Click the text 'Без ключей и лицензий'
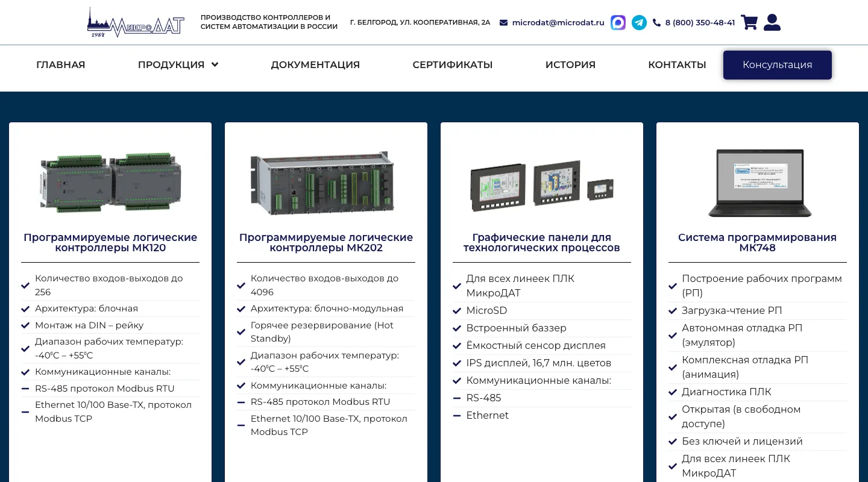Viewport: 868px width, 482px height. point(742,442)
